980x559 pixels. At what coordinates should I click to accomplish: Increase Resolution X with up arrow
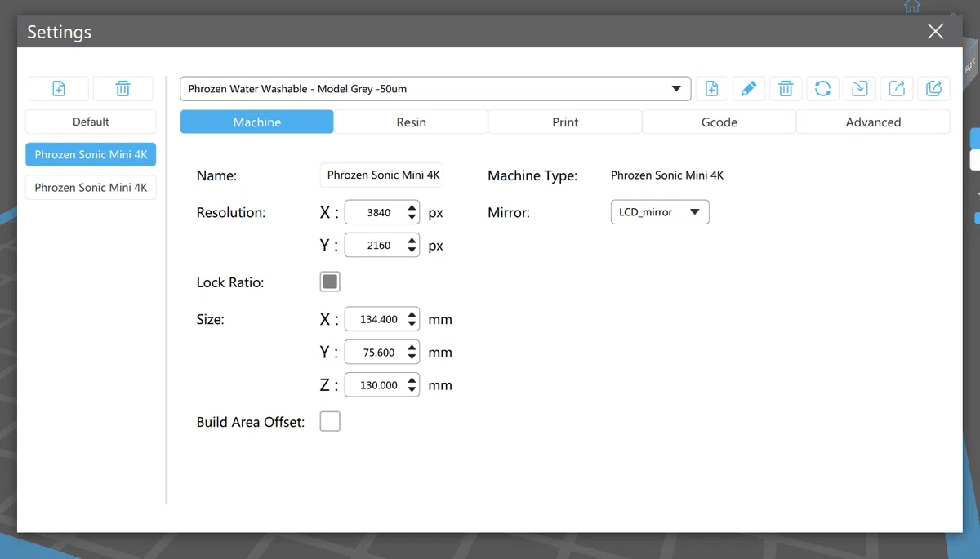(412, 207)
